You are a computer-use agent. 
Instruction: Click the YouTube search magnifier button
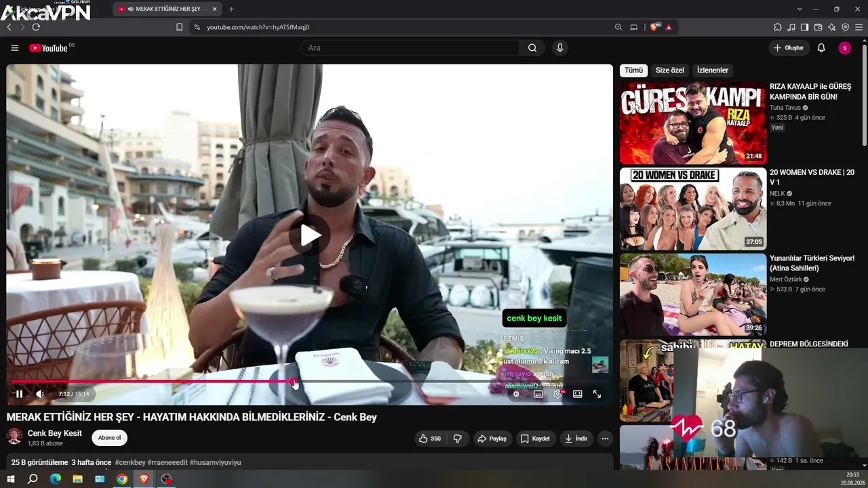point(532,48)
